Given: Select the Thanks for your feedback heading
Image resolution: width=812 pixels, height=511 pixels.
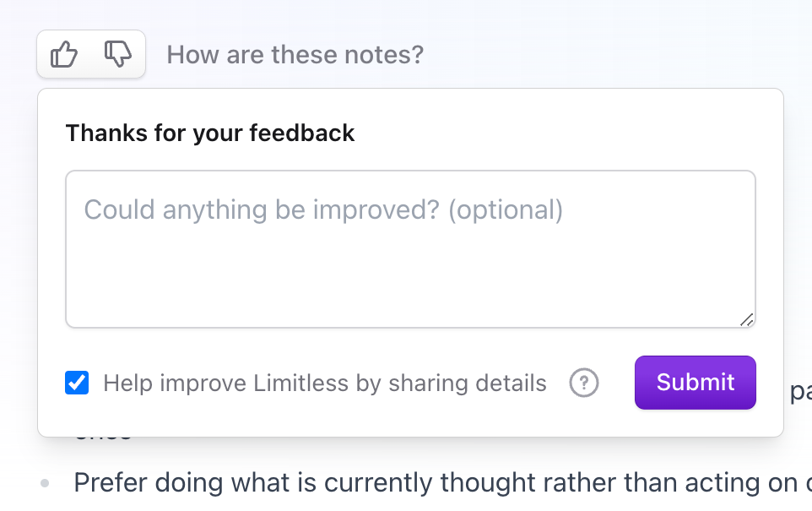Looking at the screenshot, I should pos(210,133).
